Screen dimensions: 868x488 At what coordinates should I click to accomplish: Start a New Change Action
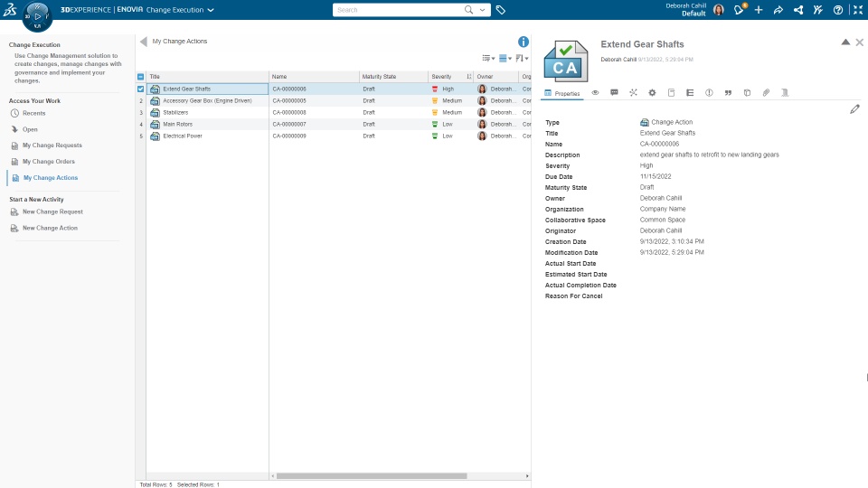point(50,228)
